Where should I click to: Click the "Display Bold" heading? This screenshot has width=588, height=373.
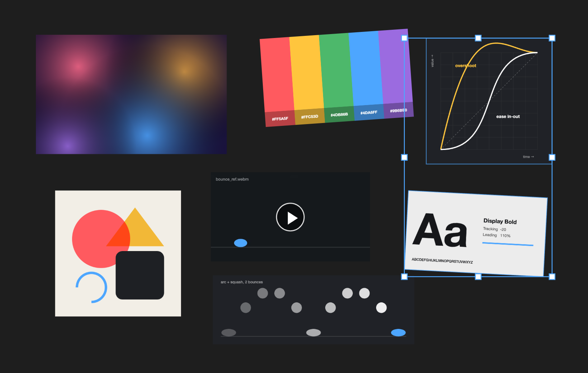coord(500,221)
